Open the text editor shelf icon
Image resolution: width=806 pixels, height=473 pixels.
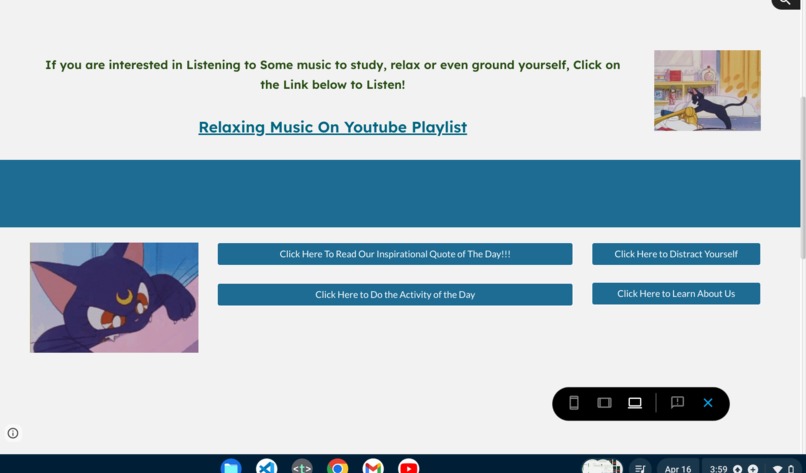coord(302,466)
